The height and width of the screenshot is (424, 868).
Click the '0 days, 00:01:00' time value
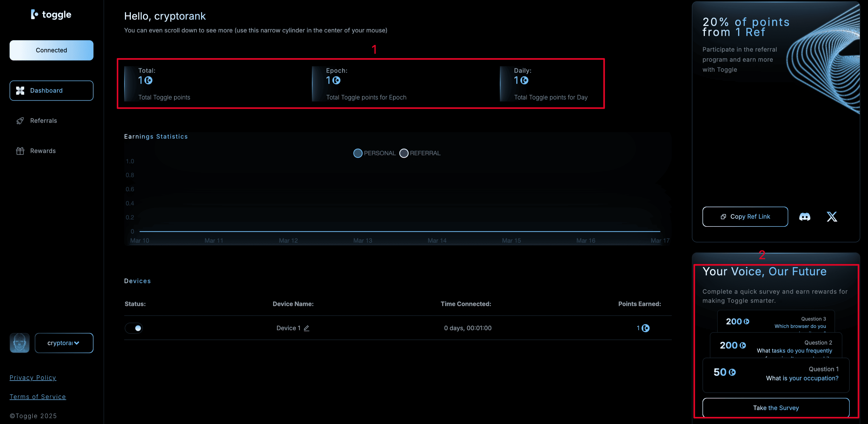(467, 328)
